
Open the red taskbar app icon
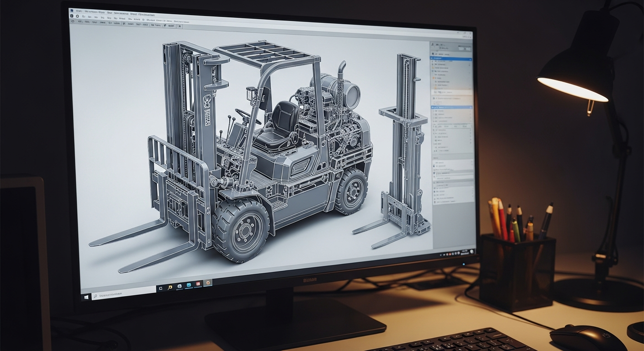[198, 284]
